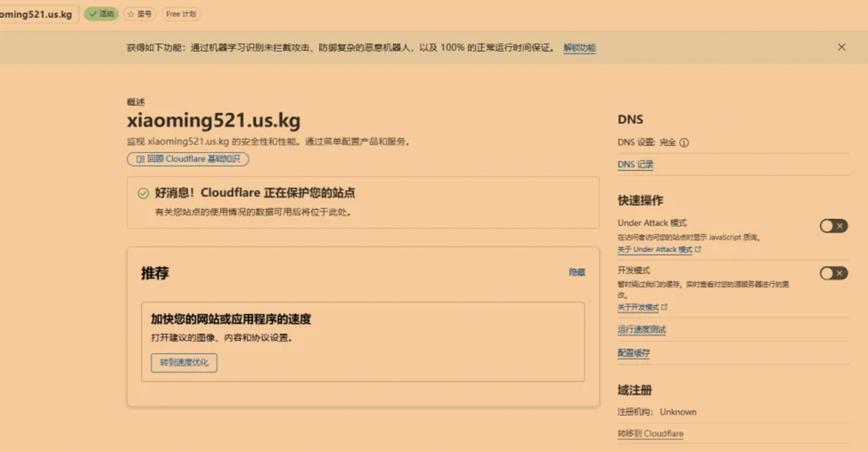Click the 活动 status badge
The image size is (868, 452).
tap(101, 14)
